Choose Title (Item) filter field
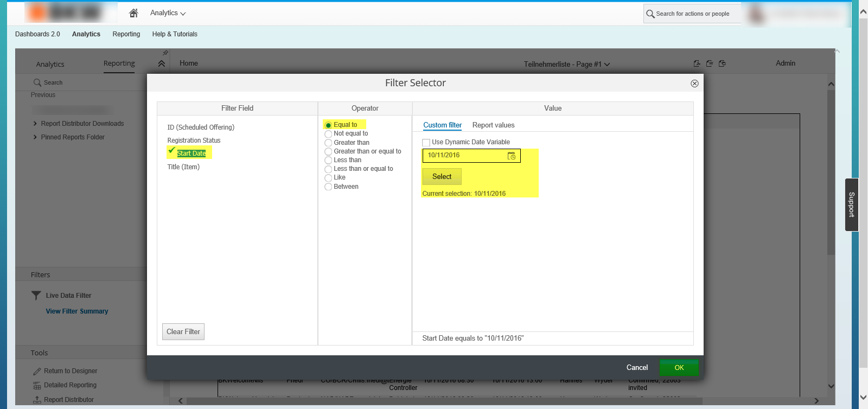Image resolution: width=868 pixels, height=409 pixels. pyautogui.click(x=183, y=167)
